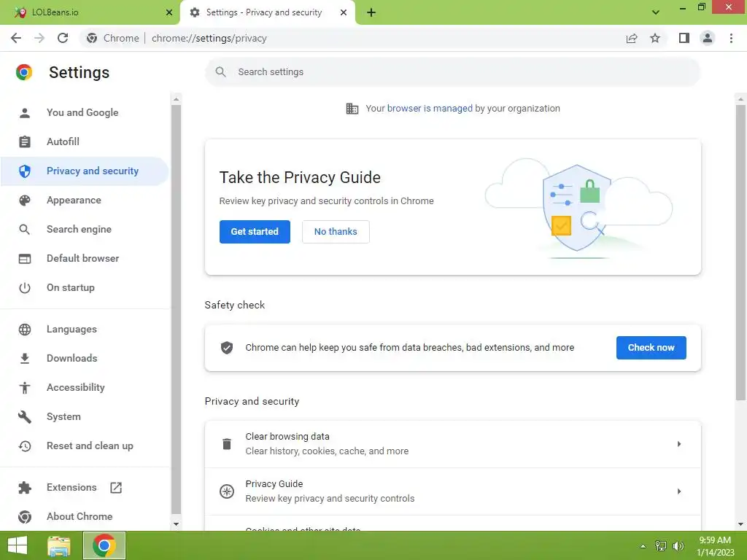Click the Languages label

[x=71, y=329]
